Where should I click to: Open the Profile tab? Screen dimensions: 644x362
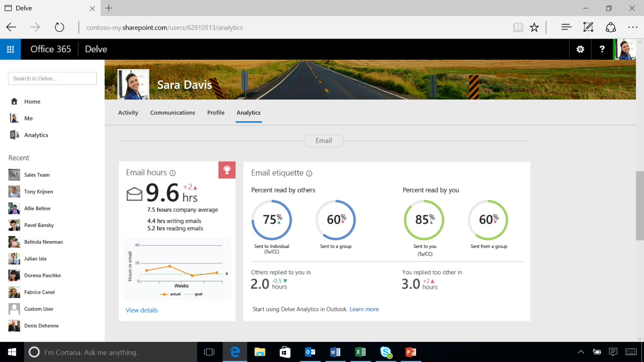click(215, 112)
